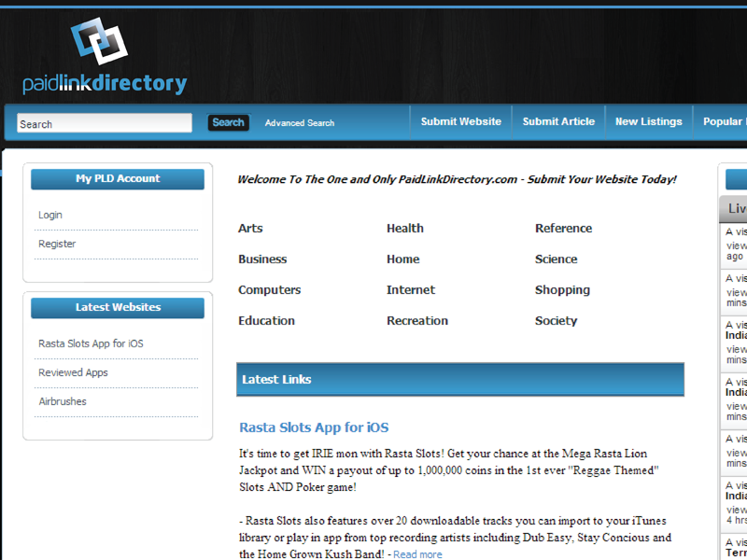747x560 pixels.
Task: Click the 'It's time to get IRIE mon' paragraph
Action: [x=449, y=470]
